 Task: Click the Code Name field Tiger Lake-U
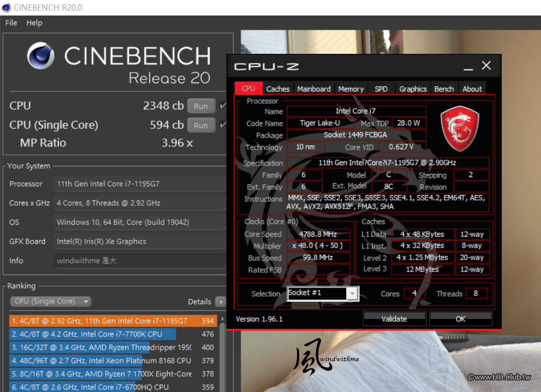[320, 123]
